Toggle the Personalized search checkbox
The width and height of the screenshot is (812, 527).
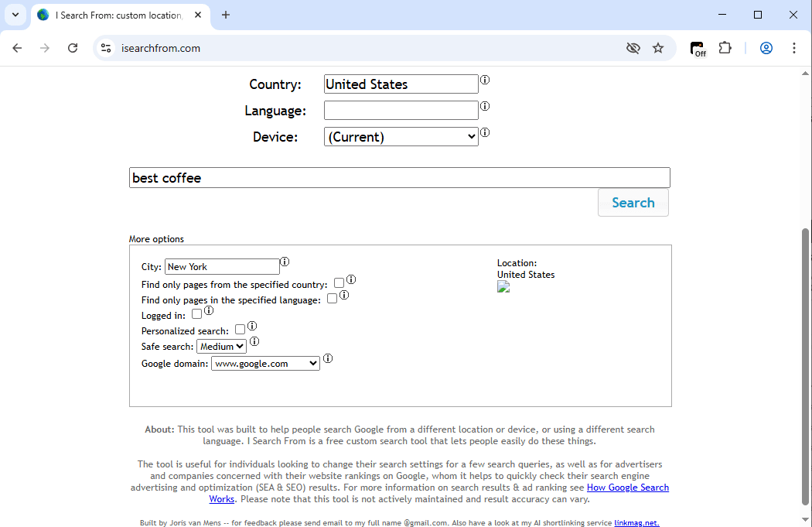point(240,330)
